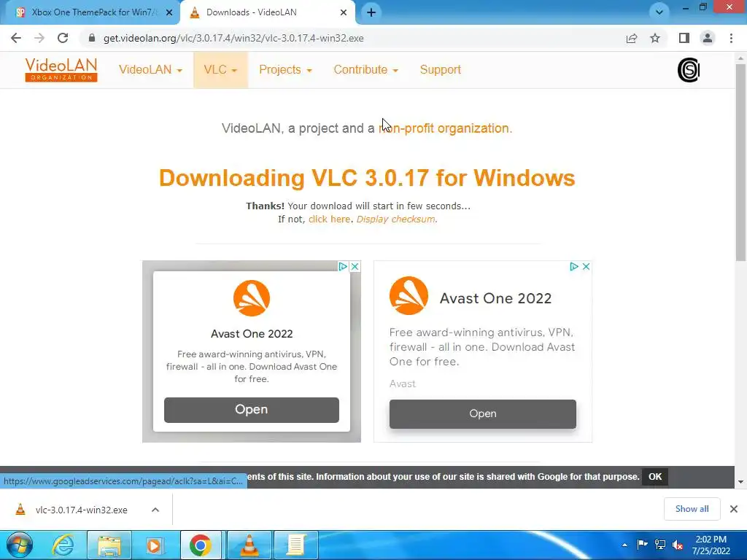Viewport: 747px width, 560px height.
Task: Close the right Avast ad
Action: 587,266
